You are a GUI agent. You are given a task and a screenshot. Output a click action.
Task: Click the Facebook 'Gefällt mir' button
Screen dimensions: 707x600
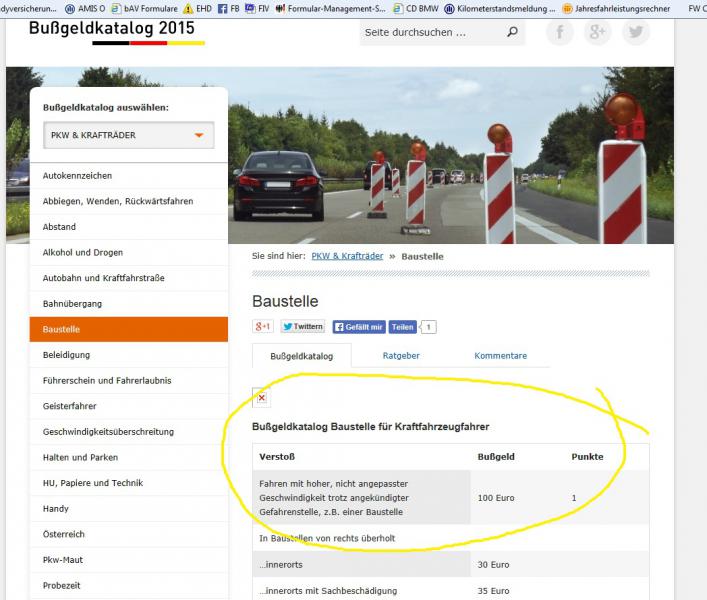click(x=358, y=327)
